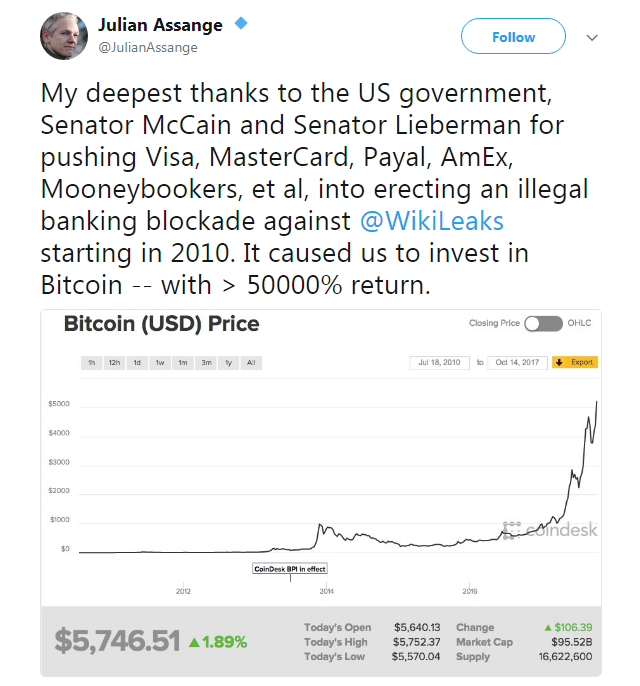Click the Follow button

pos(513,37)
